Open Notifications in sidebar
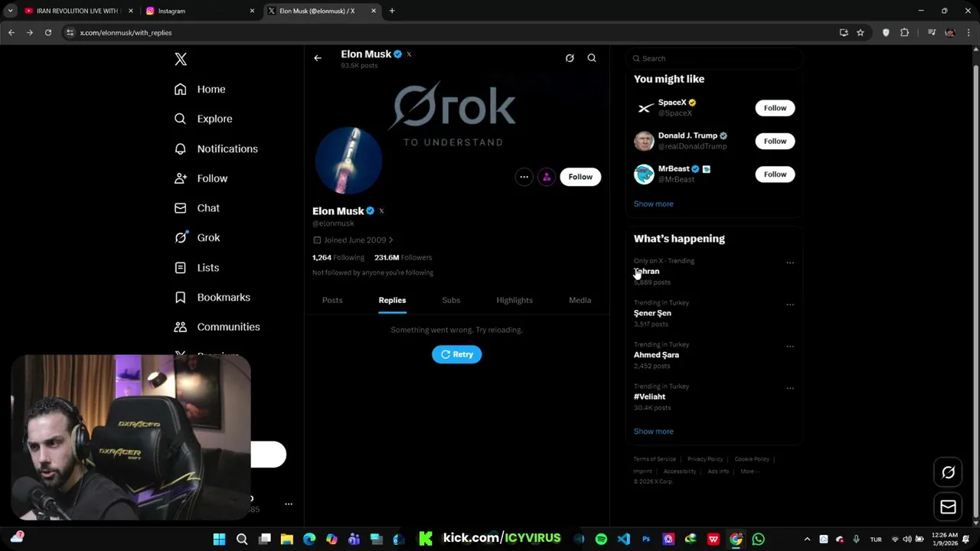This screenshot has width=980, height=551. (216, 148)
